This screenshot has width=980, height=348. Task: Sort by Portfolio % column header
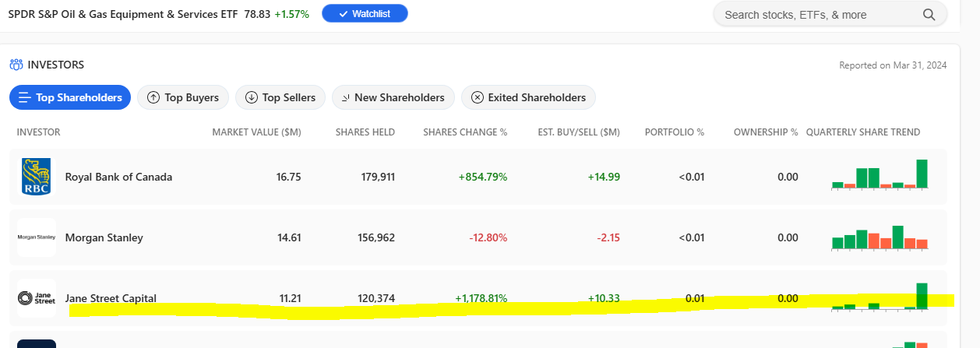675,132
